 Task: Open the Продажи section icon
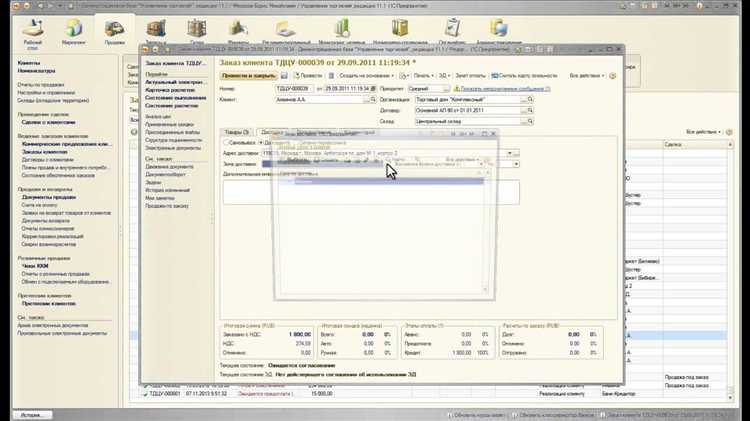(115, 29)
